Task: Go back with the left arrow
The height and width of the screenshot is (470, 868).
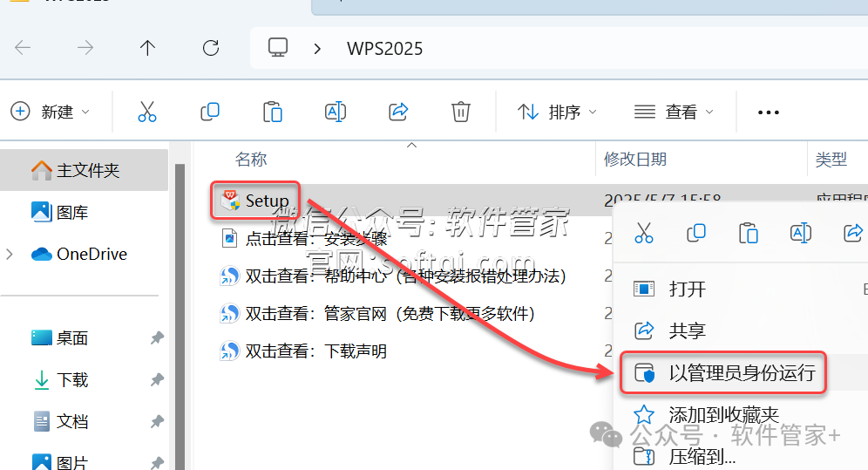Action: click(x=23, y=48)
